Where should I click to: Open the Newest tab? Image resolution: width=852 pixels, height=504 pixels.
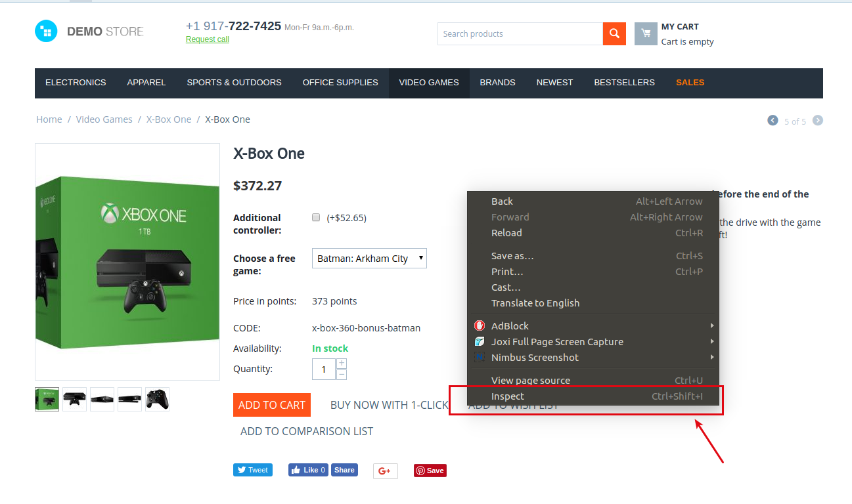tap(555, 83)
